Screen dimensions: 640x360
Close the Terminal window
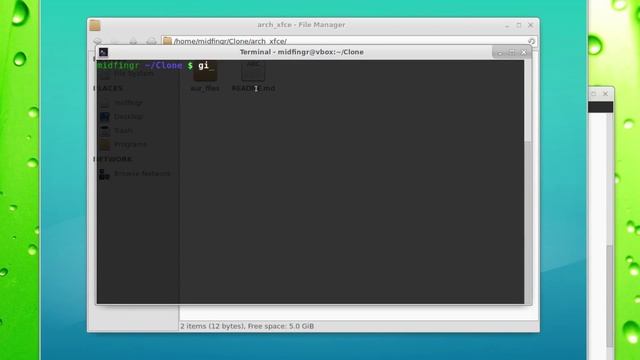[x=524, y=53]
